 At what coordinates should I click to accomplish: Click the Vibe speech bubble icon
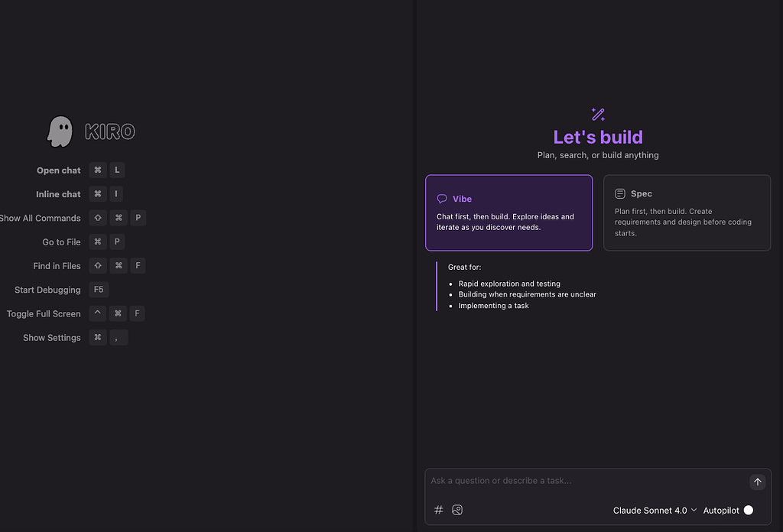[x=442, y=199]
